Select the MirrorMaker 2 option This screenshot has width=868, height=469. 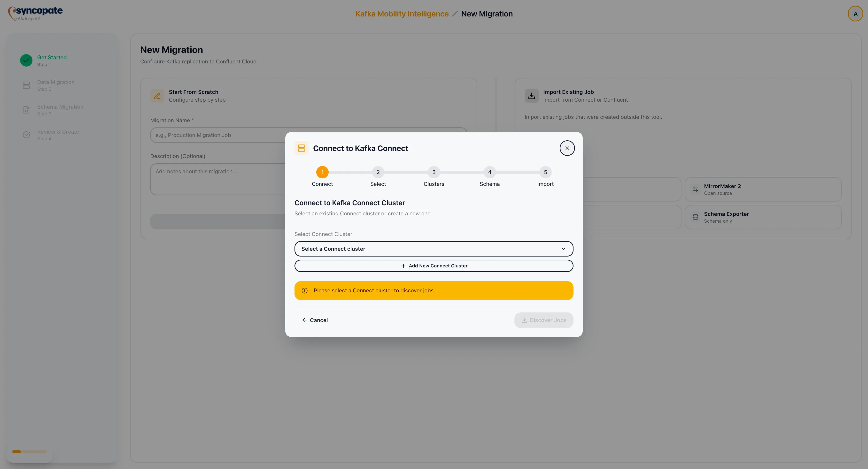(x=763, y=189)
